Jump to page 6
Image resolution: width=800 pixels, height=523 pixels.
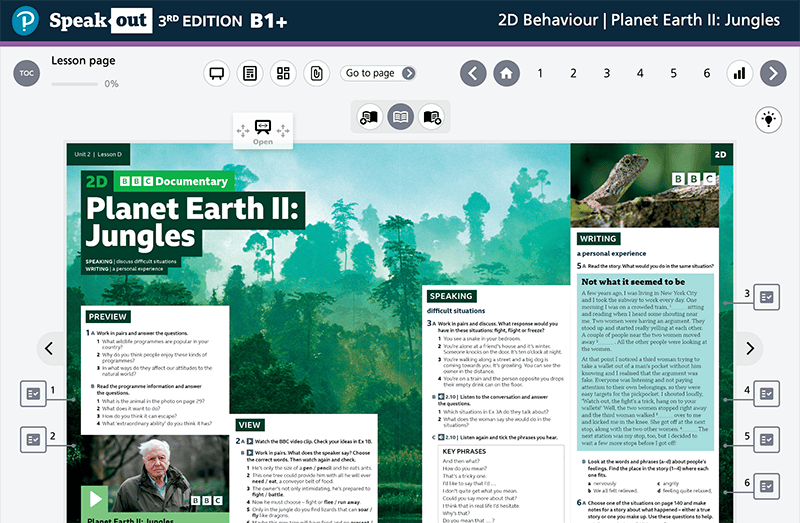pos(707,73)
